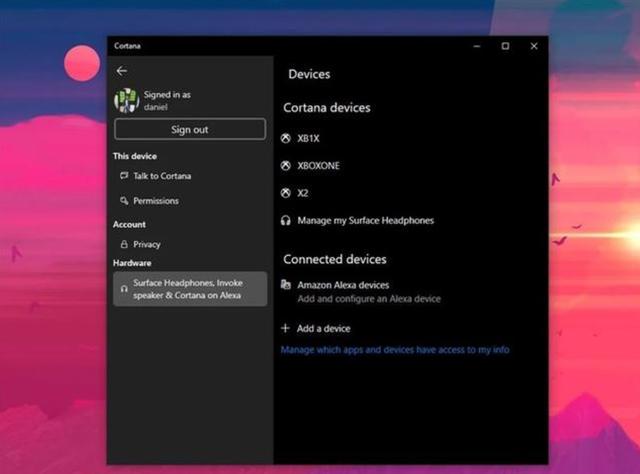This screenshot has height=474, width=640.
Task: Go back using the arrow icon
Action: tap(122, 71)
